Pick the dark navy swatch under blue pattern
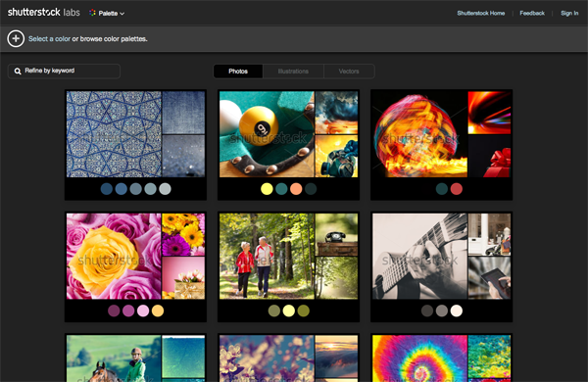Image resolution: width=588 pixels, height=382 pixels. [x=107, y=189]
